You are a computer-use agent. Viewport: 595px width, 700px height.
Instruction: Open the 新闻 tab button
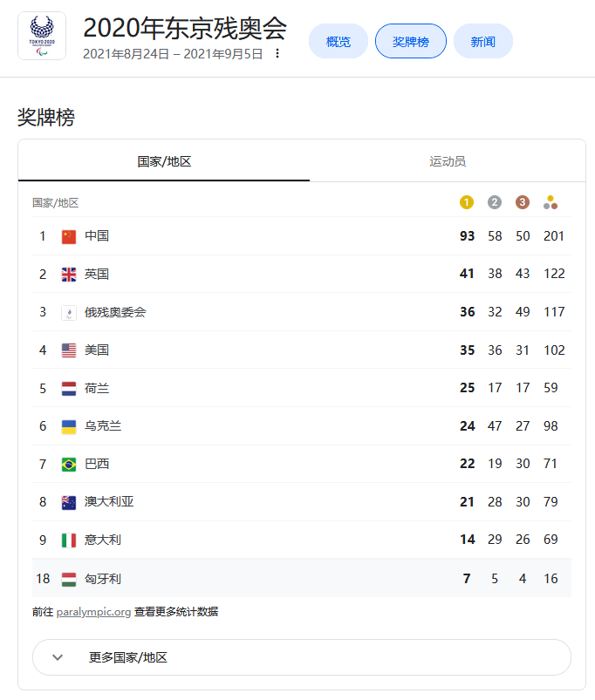(x=482, y=41)
